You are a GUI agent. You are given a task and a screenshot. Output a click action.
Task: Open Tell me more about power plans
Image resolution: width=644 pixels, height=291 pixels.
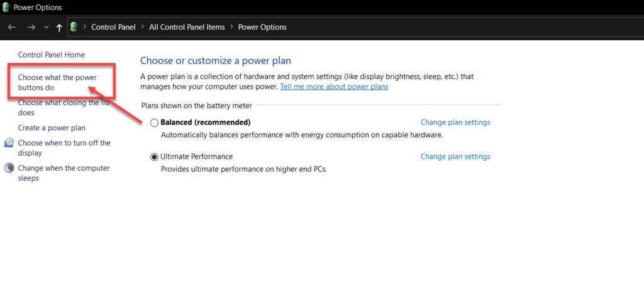(x=334, y=87)
